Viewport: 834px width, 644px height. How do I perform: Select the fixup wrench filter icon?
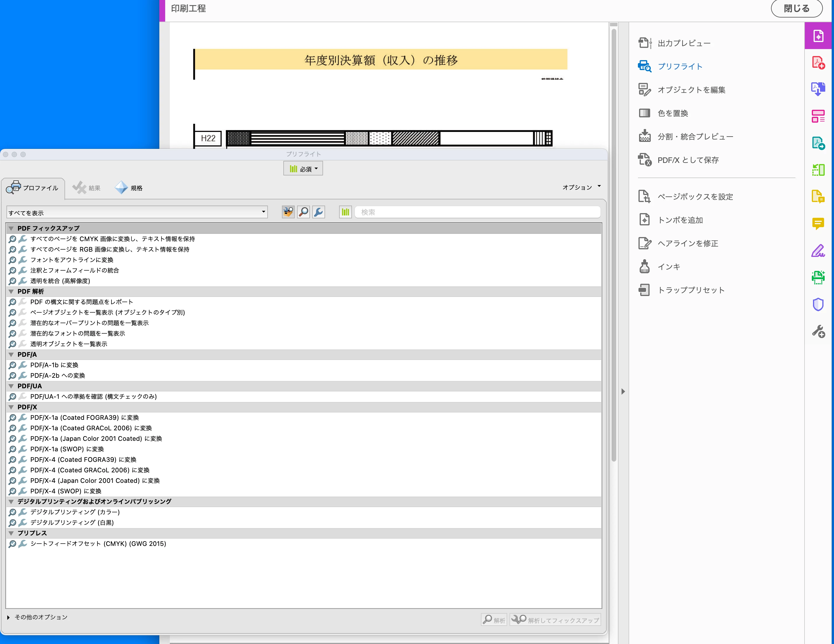tap(318, 212)
